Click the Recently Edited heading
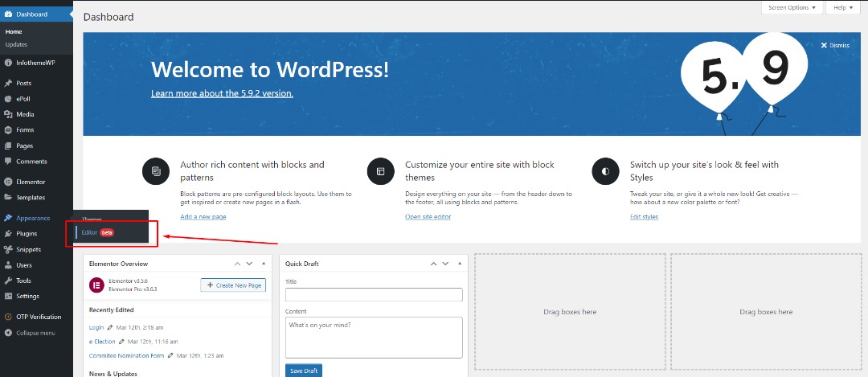868x377 pixels. (111, 309)
